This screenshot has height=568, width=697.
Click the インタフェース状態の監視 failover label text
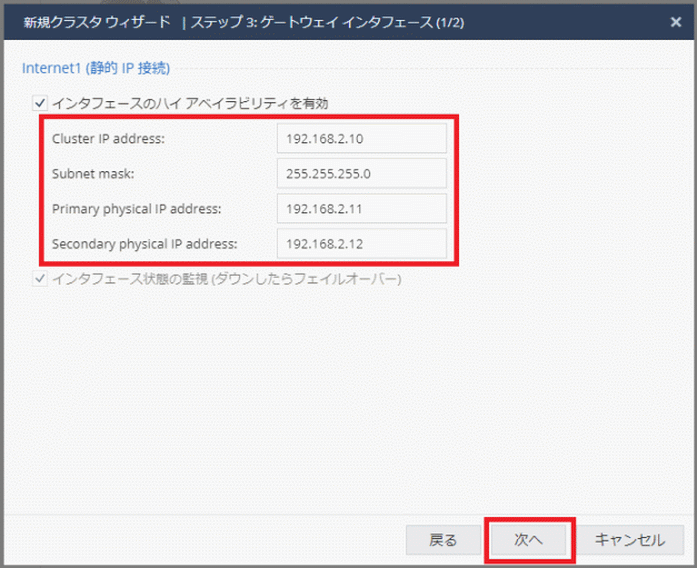tap(225, 279)
